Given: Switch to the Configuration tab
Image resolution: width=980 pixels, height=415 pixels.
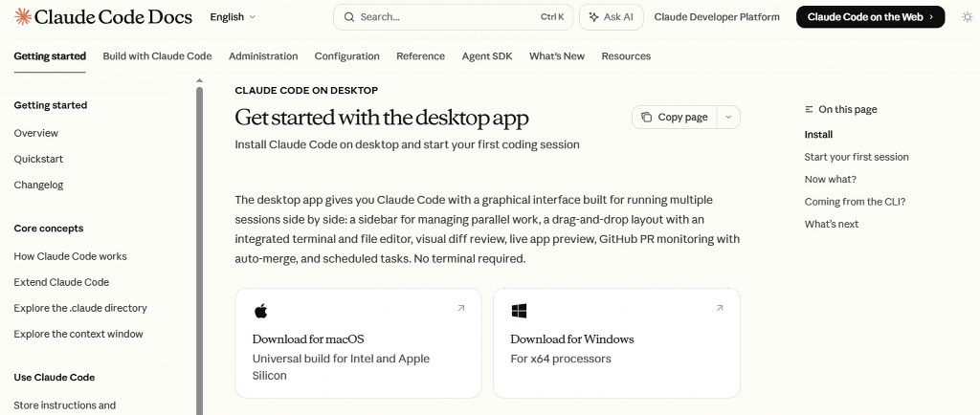Looking at the screenshot, I should (346, 56).
